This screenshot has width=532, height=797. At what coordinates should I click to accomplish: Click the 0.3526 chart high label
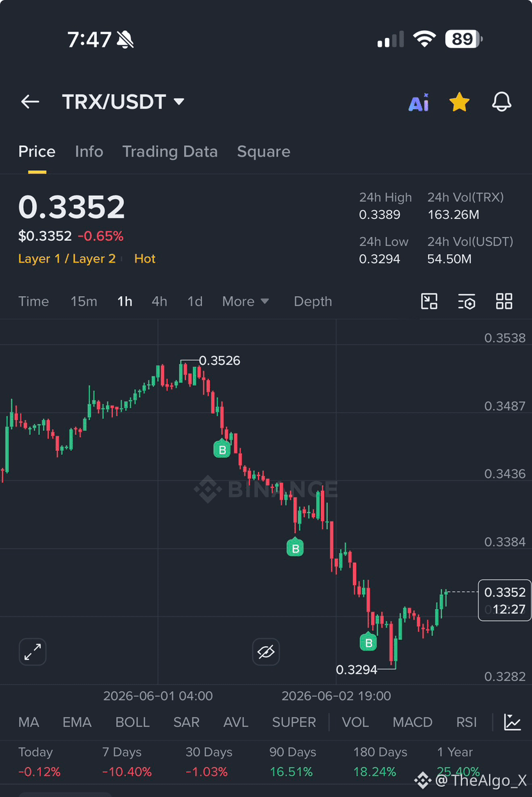[x=219, y=361]
